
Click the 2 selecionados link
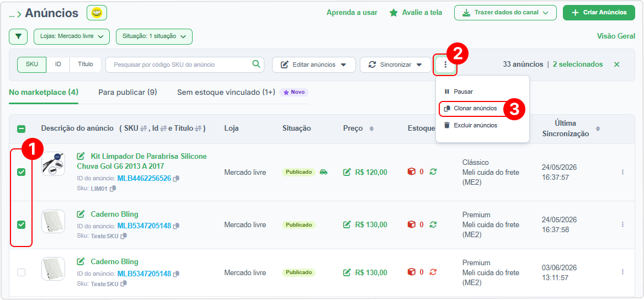point(578,65)
